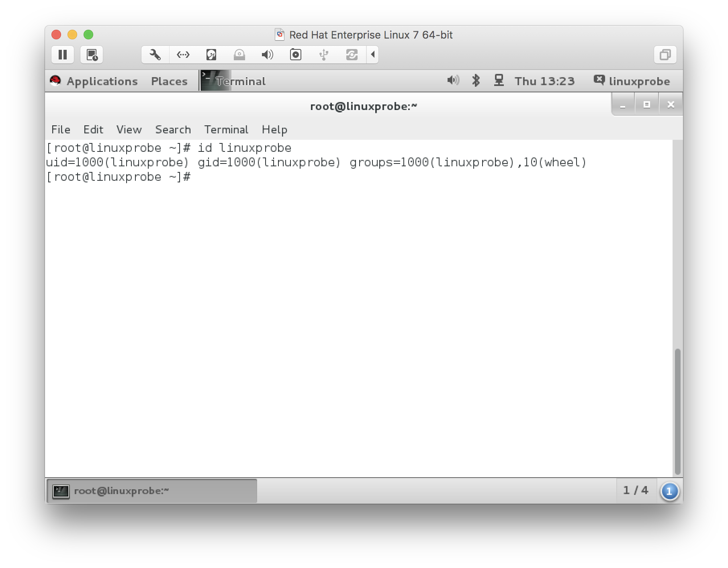Click the macOS yellow minimize button
Viewport: 728px width, 568px height.
coord(72,35)
